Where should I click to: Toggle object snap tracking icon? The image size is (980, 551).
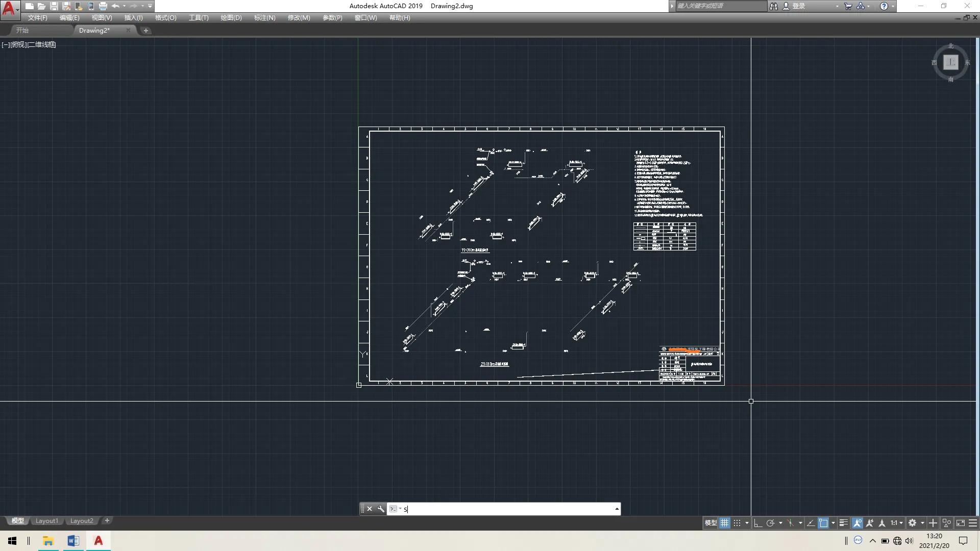(x=811, y=523)
